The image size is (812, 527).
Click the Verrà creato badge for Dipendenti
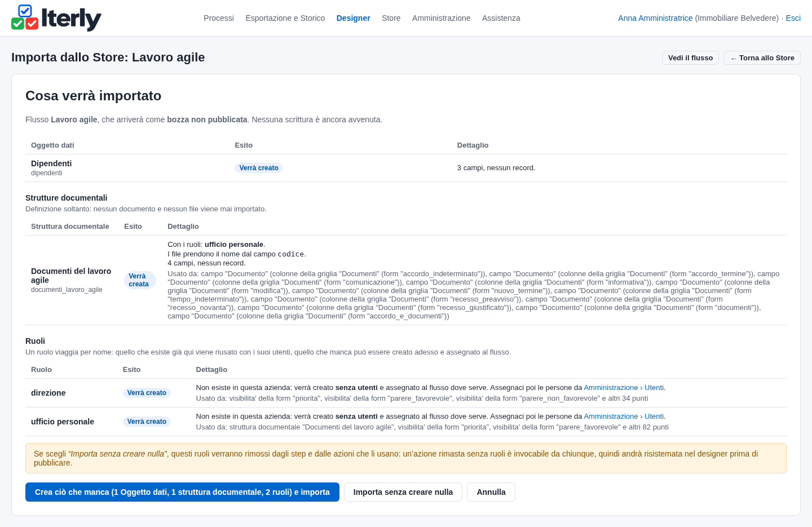click(259, 168)
